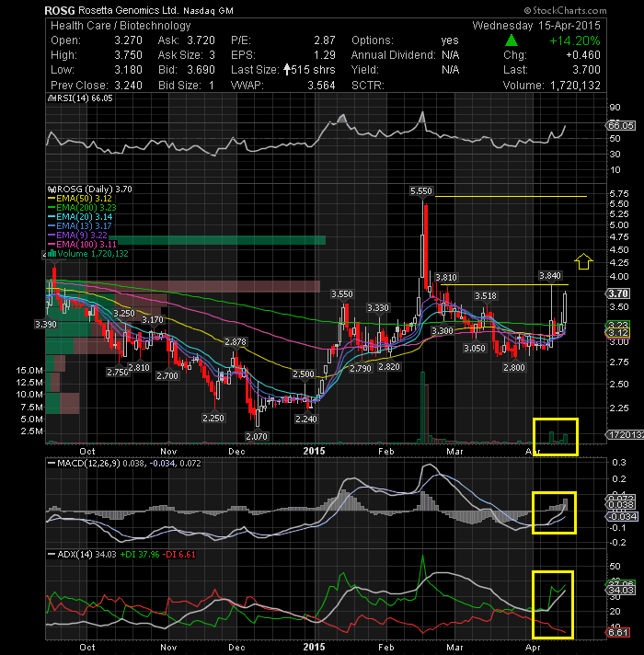Click the header Volume 1,720,132 value beneath Last
Screen dimensions: 644x655
[x=575, y=86]
